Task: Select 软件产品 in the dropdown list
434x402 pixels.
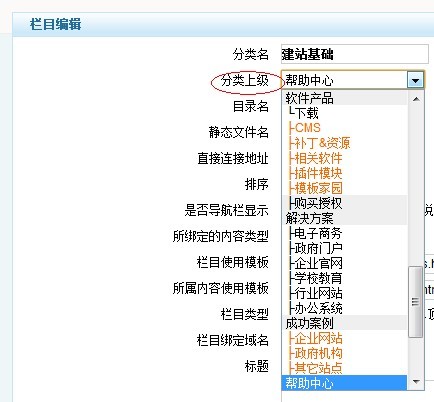Action: pyautogui.click(x=345, y=98)
